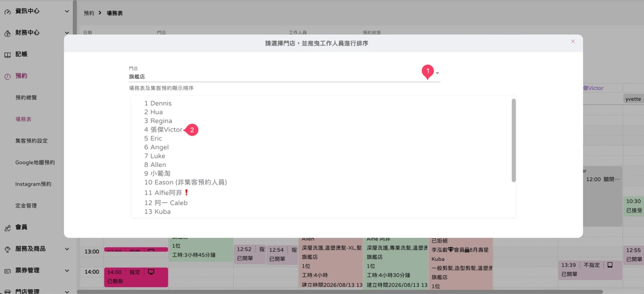Viewport: 644px width, 294px height.
Task: Expand the 服務及商品 sidebar section
Action: pyautogui.click(x=67, y=249)
